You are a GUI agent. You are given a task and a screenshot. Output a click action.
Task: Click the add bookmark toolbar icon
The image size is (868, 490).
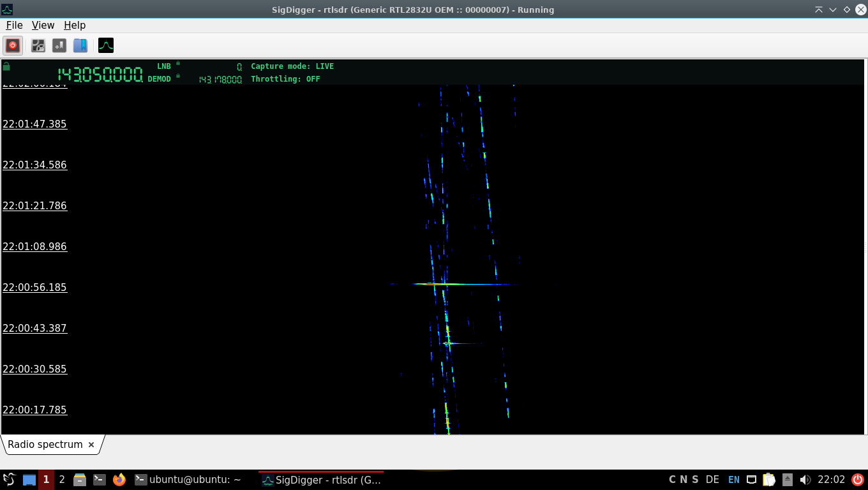point(59,45)
